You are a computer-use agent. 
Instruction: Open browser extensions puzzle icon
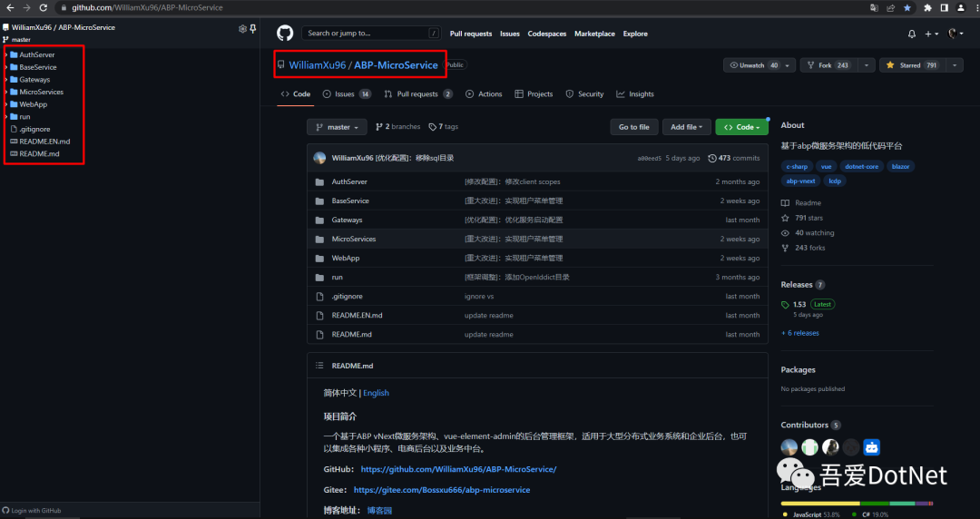coord(927,7)
